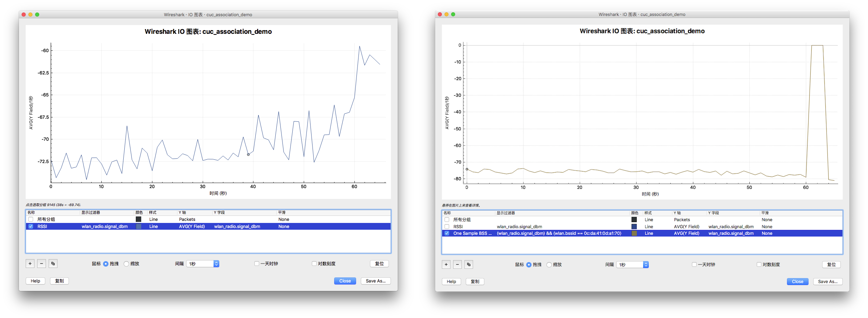
Task: Duplicate selected graph in right window
Action: 469,265
